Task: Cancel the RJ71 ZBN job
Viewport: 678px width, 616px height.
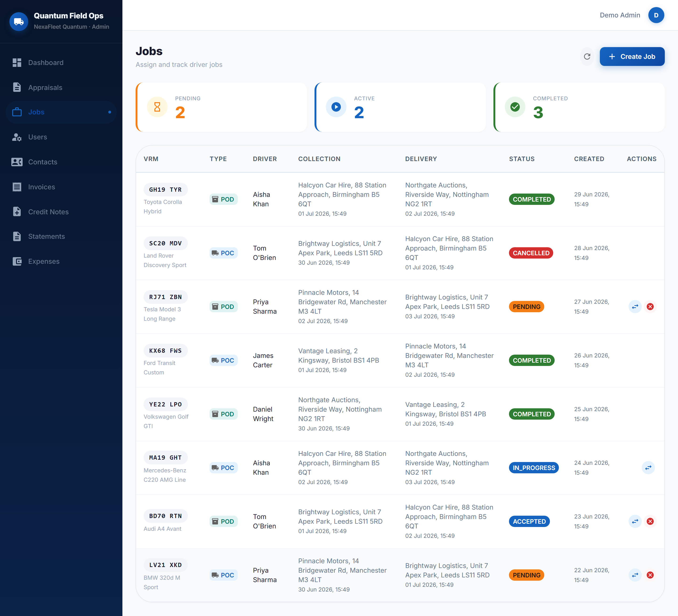Action: pyautogui.click(x=650, y=307)
